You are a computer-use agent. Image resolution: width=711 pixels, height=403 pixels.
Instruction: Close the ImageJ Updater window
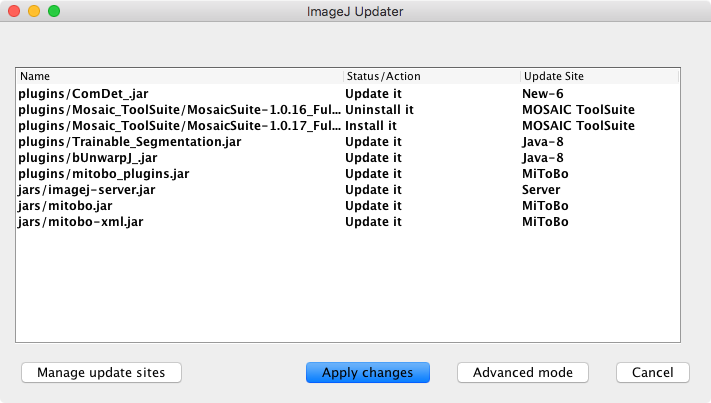click(14, 11)
